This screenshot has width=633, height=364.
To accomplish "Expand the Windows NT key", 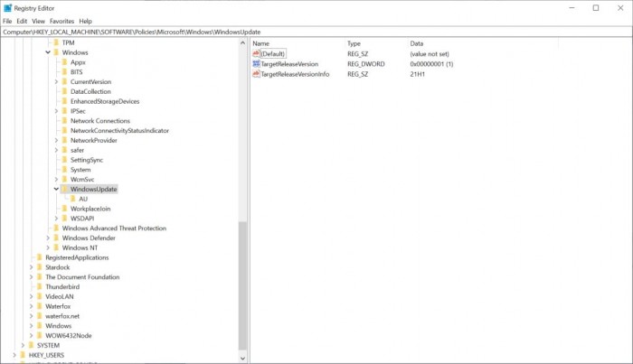I will tap(48, 247).
